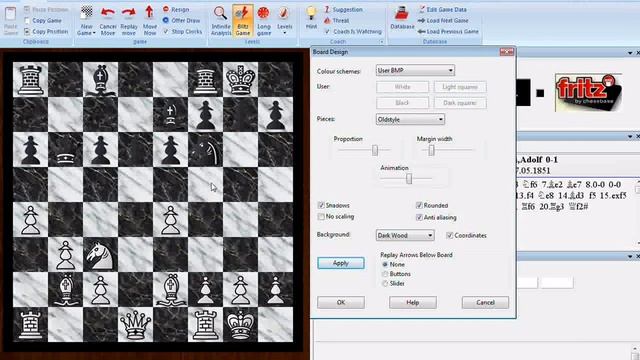Viewport: 640px width, 360px height.
Task: Click the Resign icon
Action: (166, 9)
